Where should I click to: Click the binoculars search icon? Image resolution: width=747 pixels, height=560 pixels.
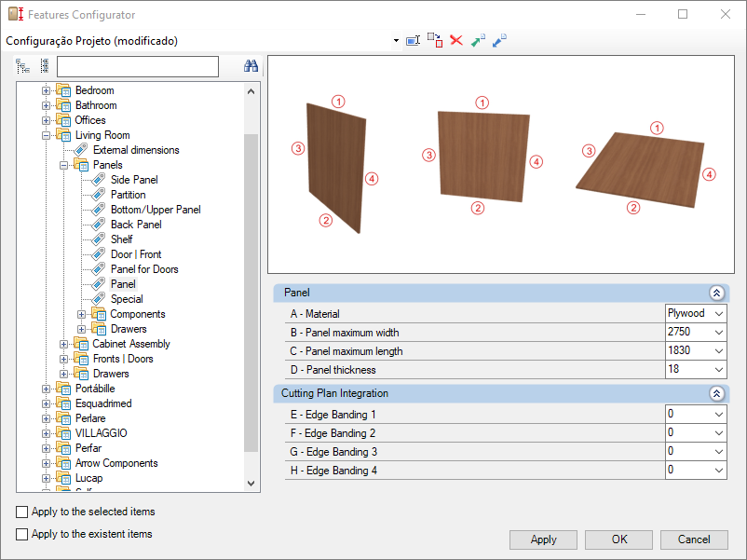click(251, 66)
